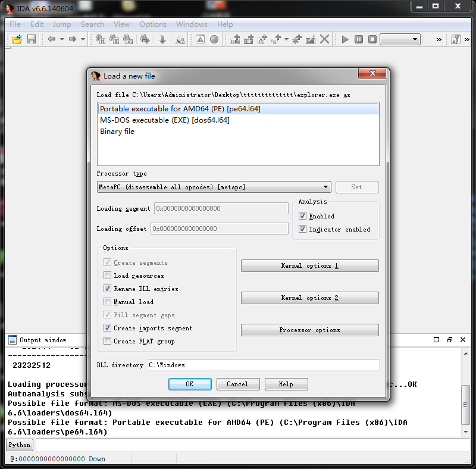Screen dimensions: 476x469
Task: Cancel the Load a new file dialog
Action: coord(237,384)
